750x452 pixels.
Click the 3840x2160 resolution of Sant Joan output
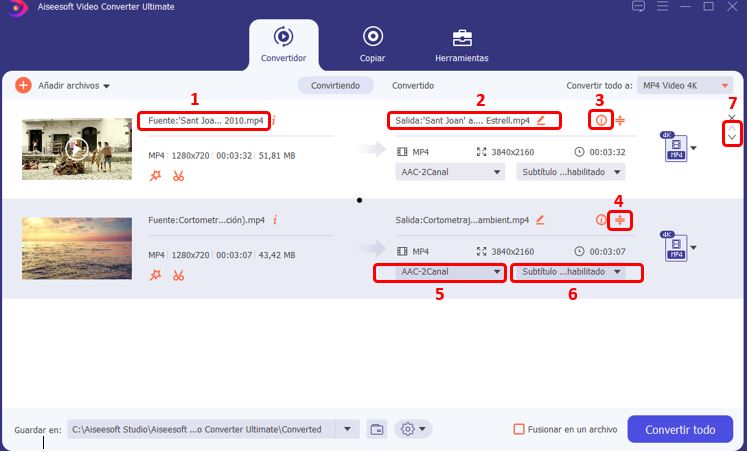(x=512, y=152)
